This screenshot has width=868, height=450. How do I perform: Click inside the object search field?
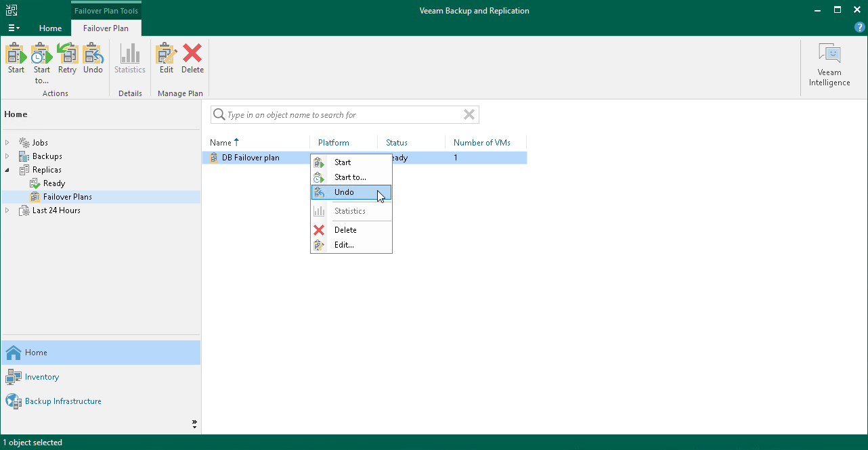click(x=339, y=114)
